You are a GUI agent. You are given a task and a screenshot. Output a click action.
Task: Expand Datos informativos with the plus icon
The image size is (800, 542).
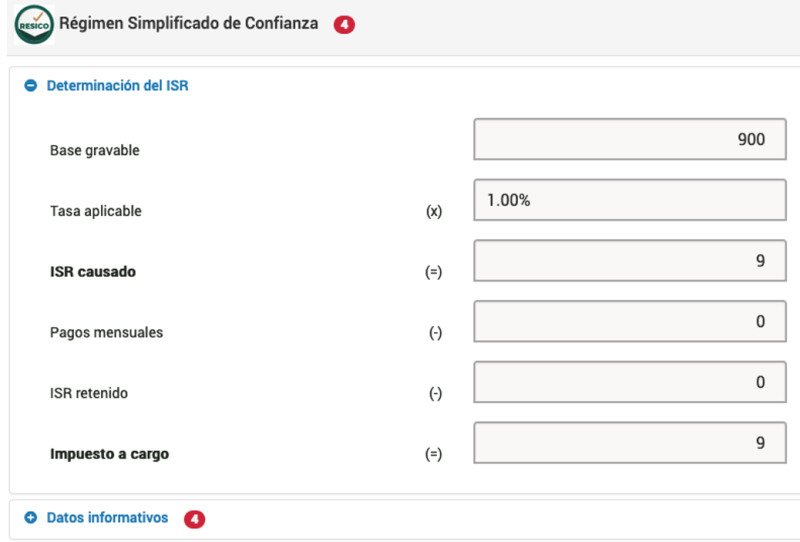[x=31, y=518]
